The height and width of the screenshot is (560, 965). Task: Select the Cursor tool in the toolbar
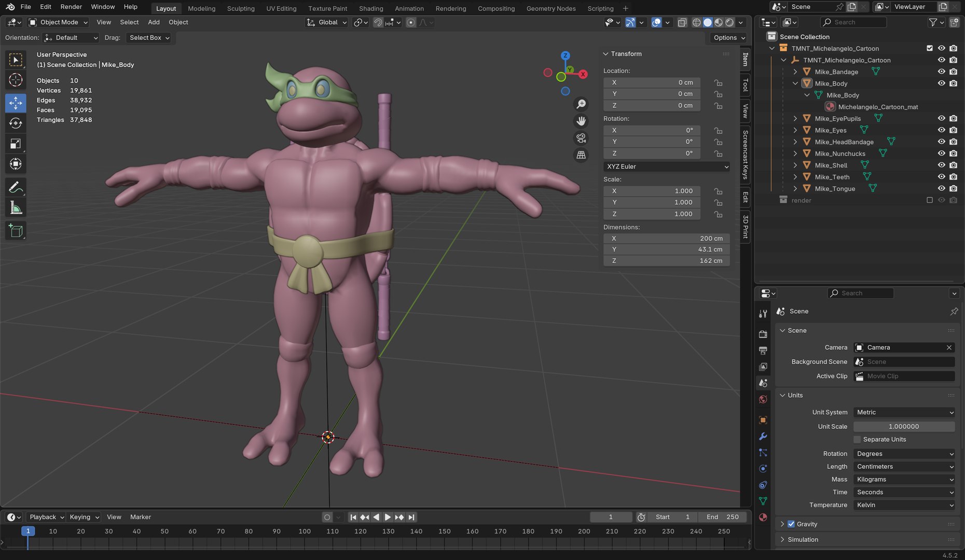16,80
